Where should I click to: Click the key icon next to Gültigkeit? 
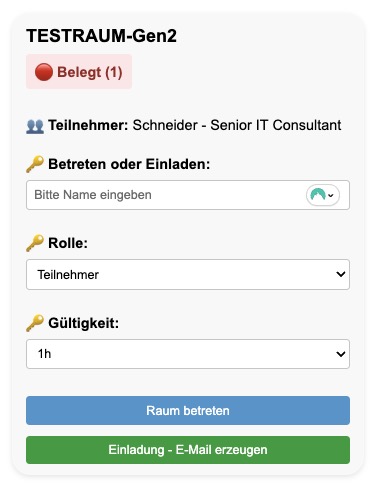click(x=35, y=323)
